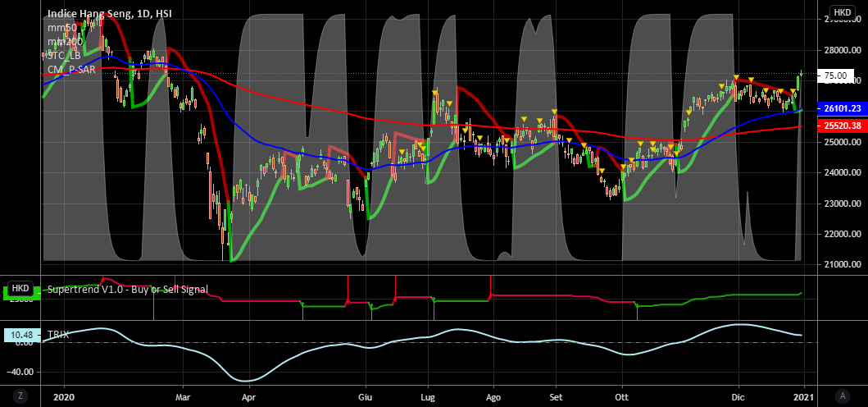Click the 10.48 TRIX value tag
Image resolution: width=868 pixels, height=407 pixels.
point(20,335)
